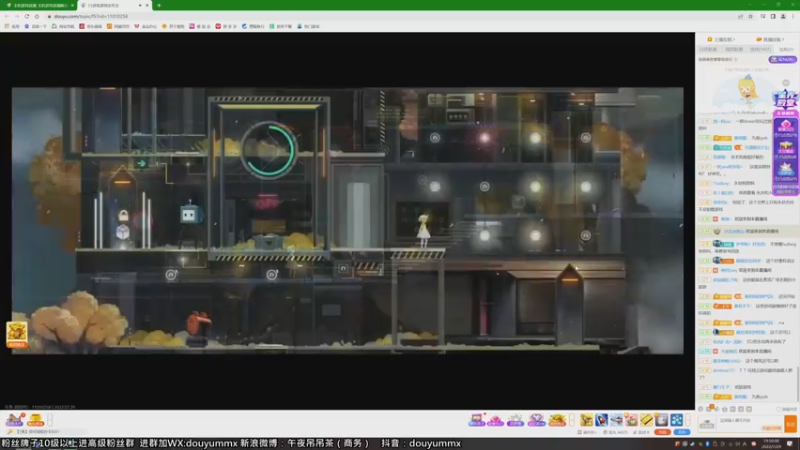Image resolution: width=800 pixels, height=450 pixels.
Task: Open the second bookmark with purple icon
Action: [x=35, y=26]
